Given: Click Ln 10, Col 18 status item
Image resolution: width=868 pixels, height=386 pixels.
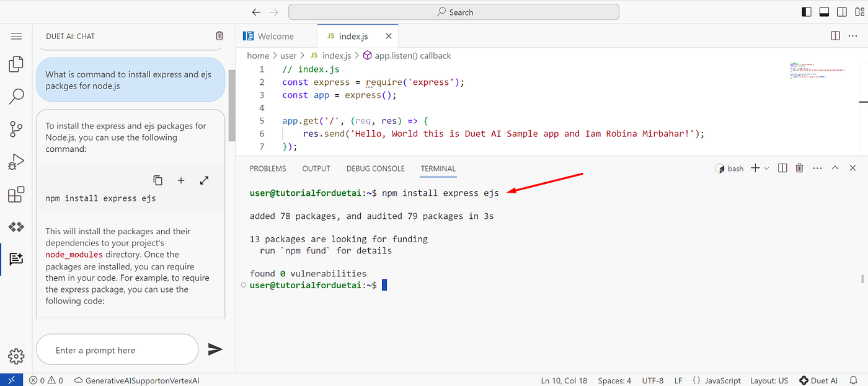Looking at the screenshot, I should pos(564,380).
